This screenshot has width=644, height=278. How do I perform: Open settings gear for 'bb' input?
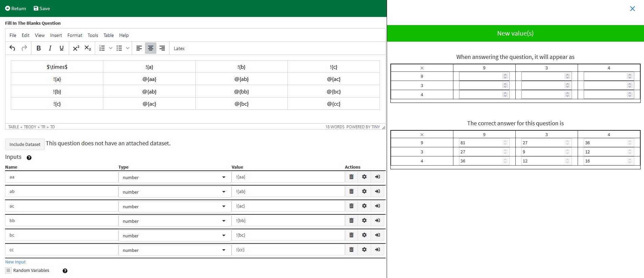(x=364, y=220)
